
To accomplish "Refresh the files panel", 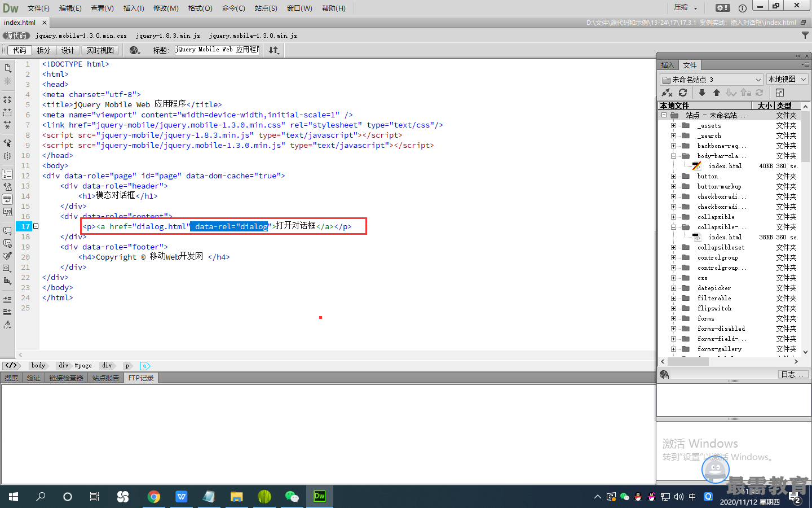I will coord(683,93).
